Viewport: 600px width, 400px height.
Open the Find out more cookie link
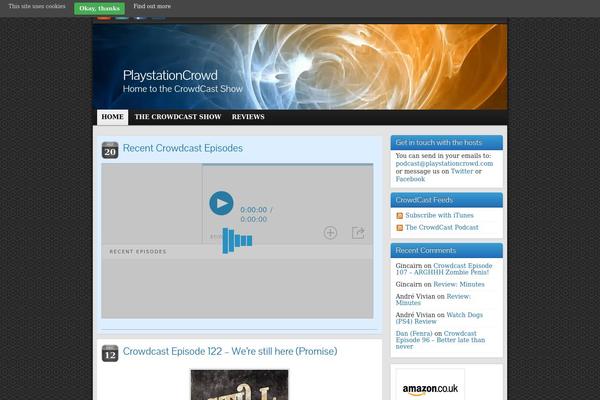click(152, 7)
